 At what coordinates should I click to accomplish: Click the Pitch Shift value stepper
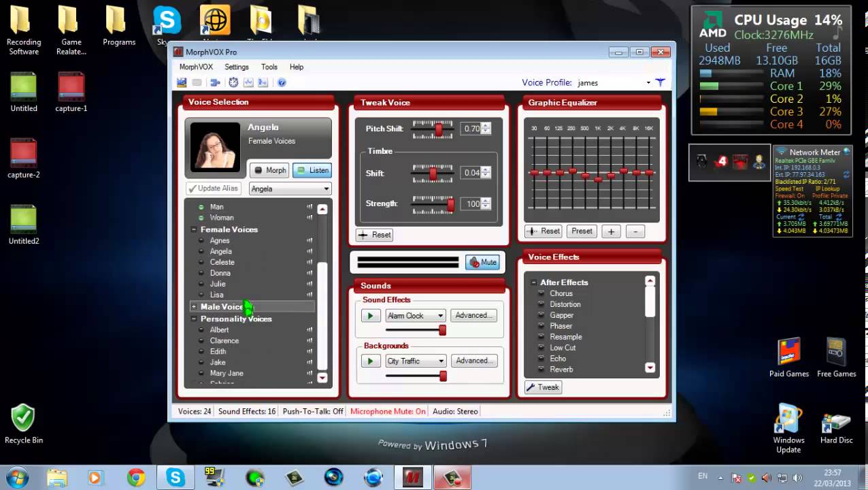[486, 129]
